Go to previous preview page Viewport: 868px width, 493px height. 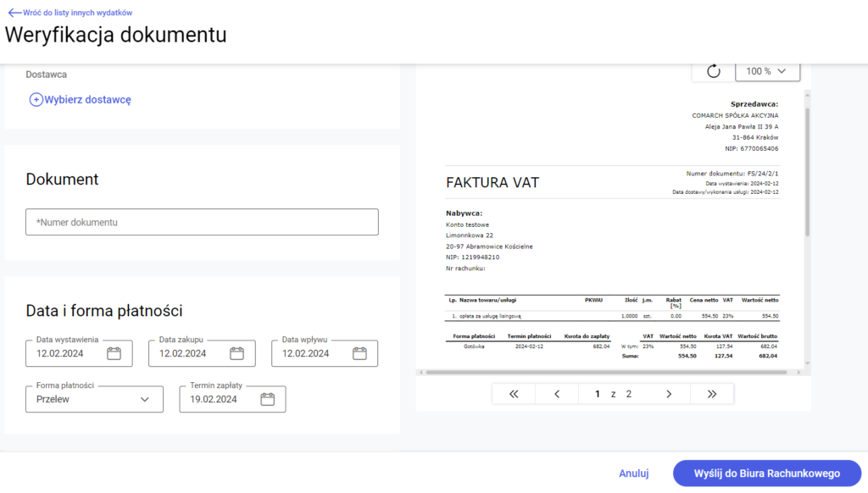pos(557,394)
